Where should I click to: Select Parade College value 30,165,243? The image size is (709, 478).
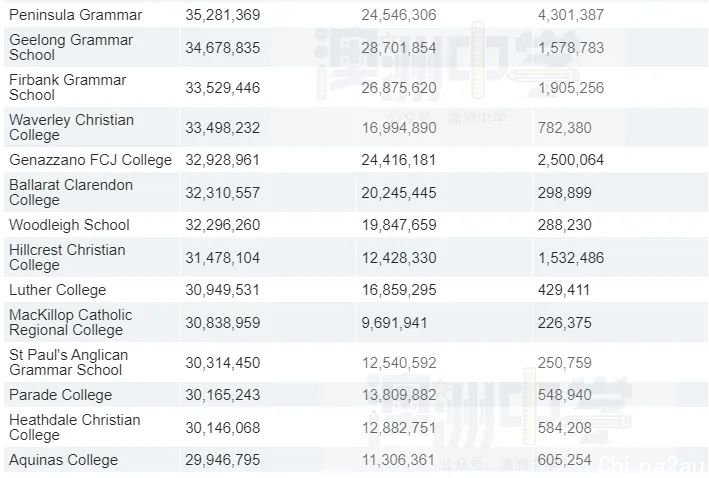click(222, 395)
